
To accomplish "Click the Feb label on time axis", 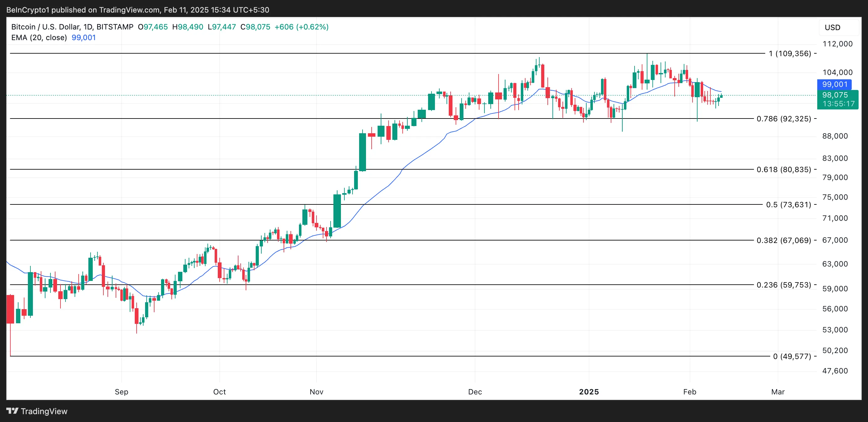I will (x=689, y=392).
